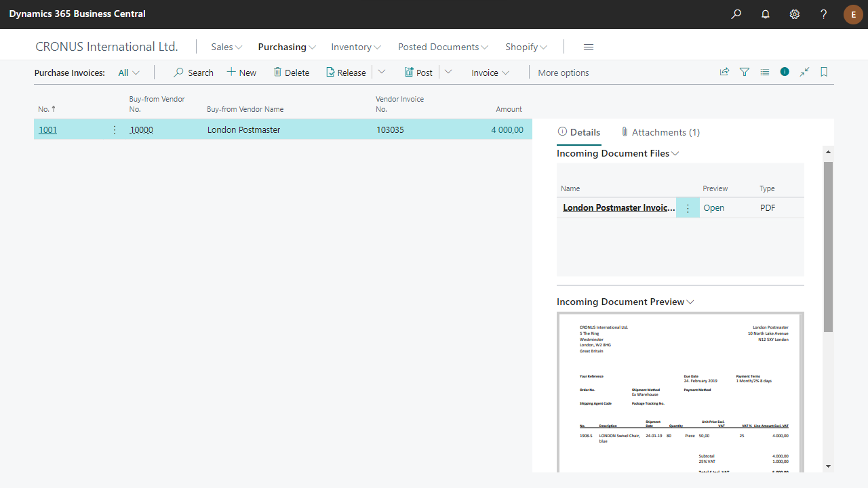
Task: Open the search magnifier in top bar
Action: pos(736,14)
